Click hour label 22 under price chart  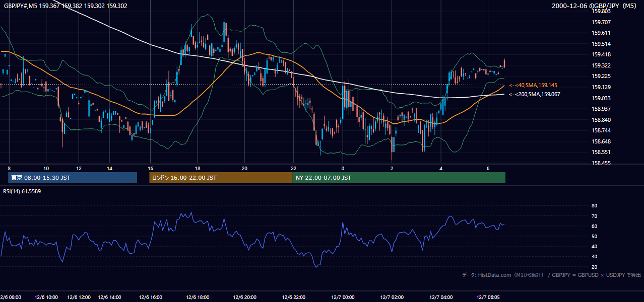pyautogui.click(x=293, y=168)
